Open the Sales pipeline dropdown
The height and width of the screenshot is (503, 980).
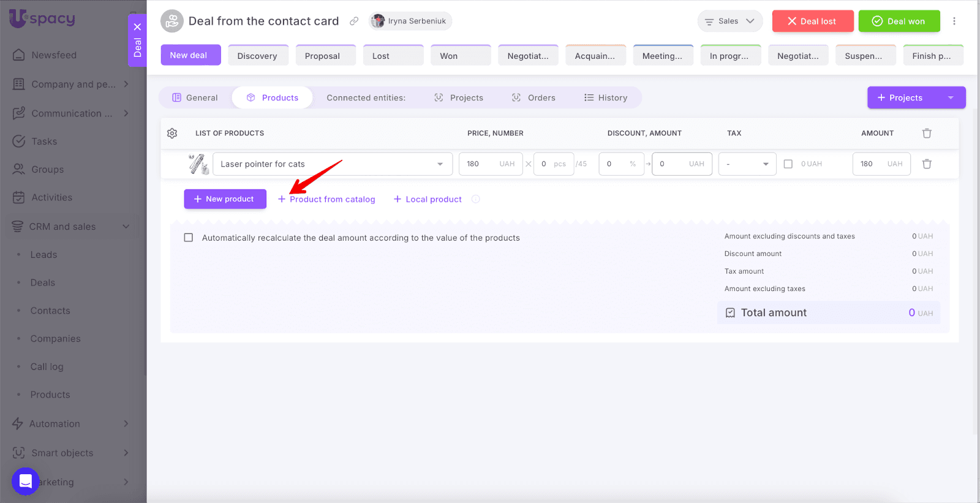click(729, 21)
